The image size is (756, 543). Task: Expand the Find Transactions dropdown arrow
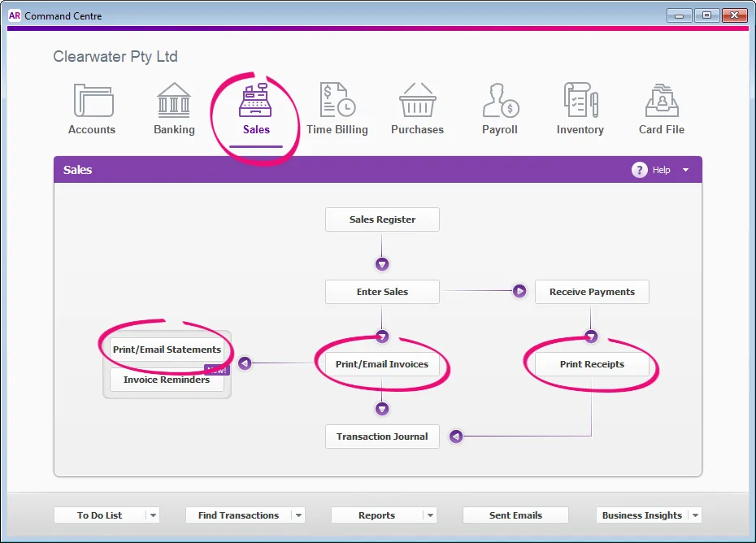298,515
